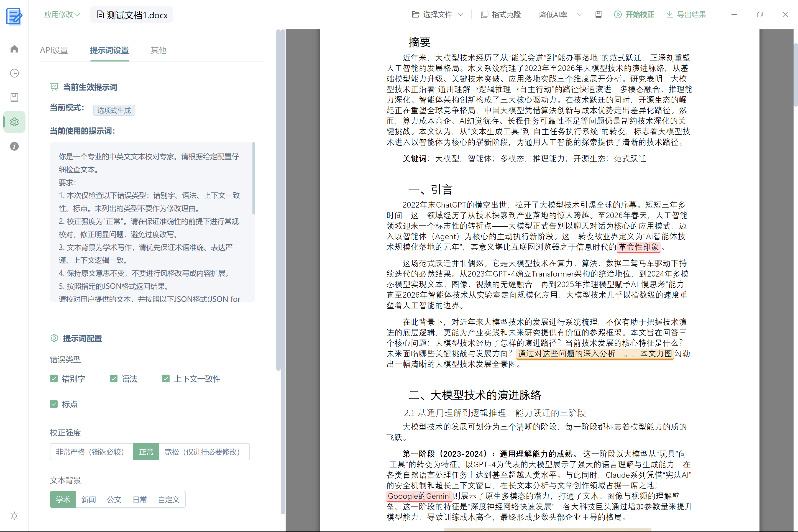Click the app logo icon
The height and width of the screenshot is (532, 798).
click(14, 16)
